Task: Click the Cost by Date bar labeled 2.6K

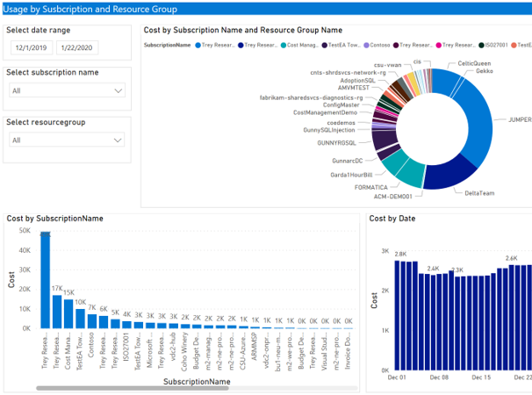Action: (511, 318)
